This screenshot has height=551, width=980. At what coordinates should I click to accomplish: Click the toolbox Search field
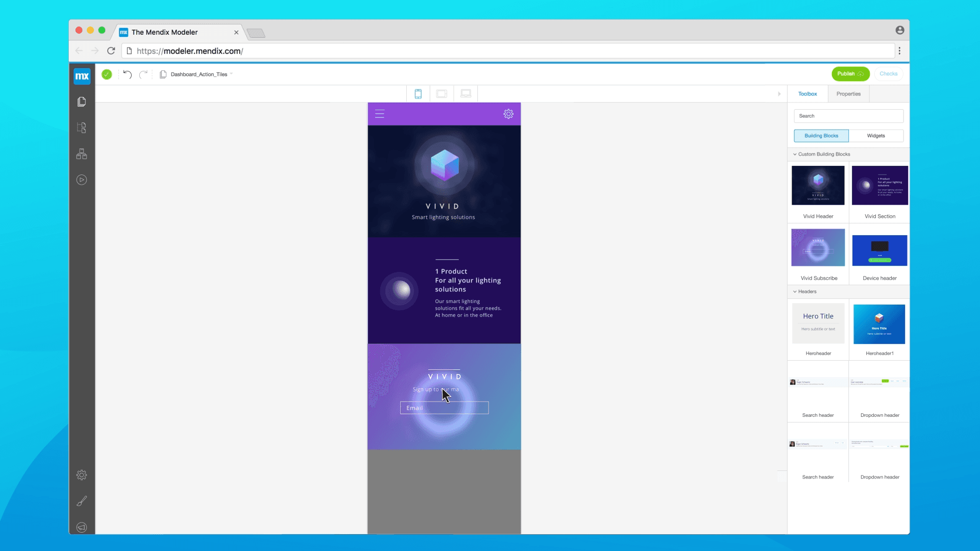coord(848,116)
